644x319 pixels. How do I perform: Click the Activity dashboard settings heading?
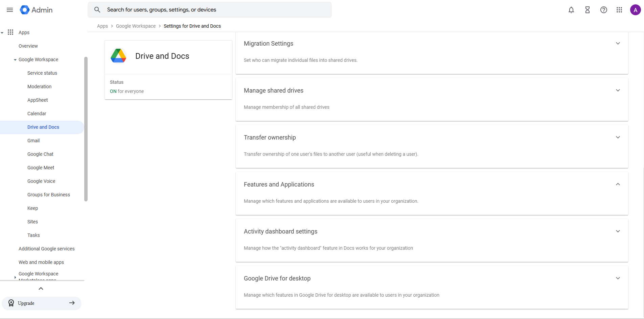281,231
